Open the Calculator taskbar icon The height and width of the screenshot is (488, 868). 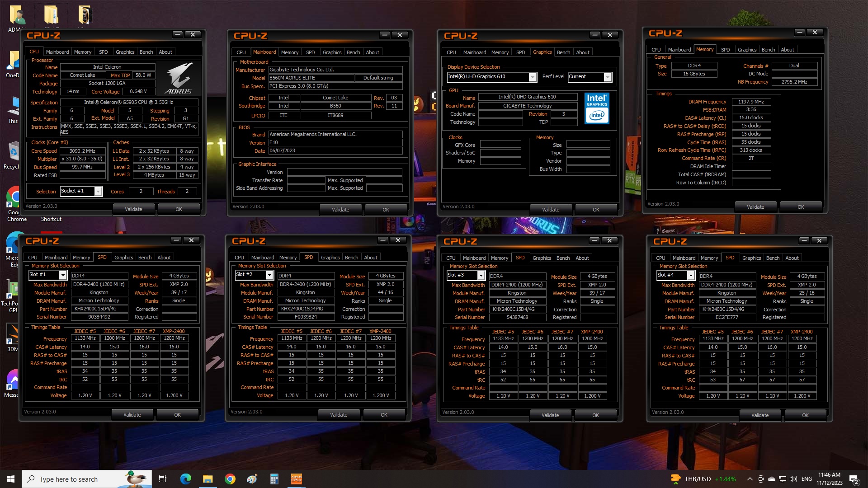tap(274, 479)
